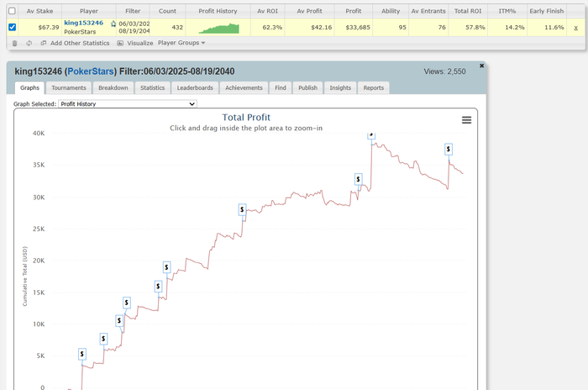
Task: Expand the Player Groups dropdown
Action: 181,43
